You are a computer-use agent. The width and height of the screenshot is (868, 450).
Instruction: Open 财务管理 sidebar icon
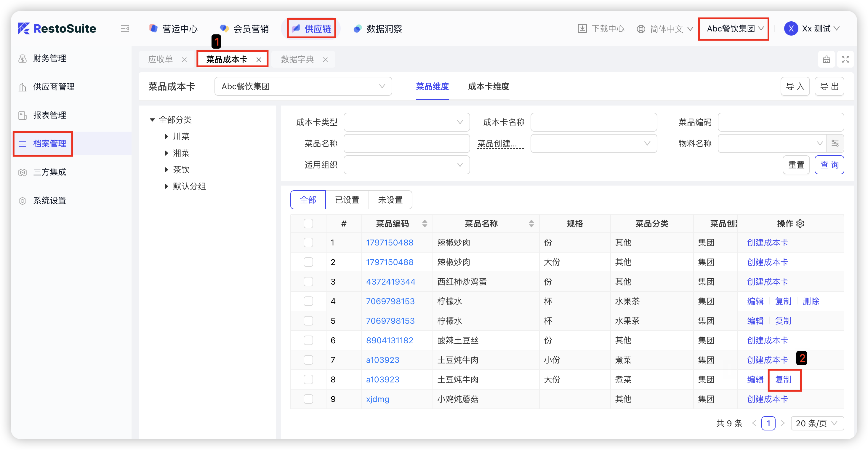23,58
